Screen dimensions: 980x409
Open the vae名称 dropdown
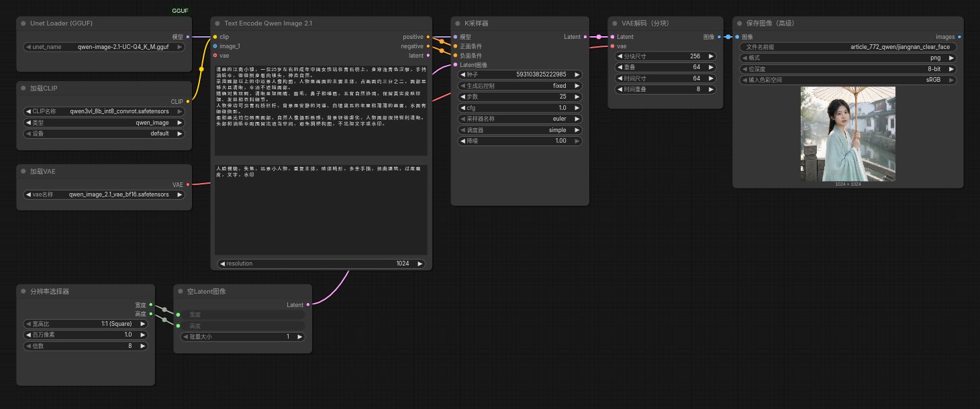tap(104, 194)
